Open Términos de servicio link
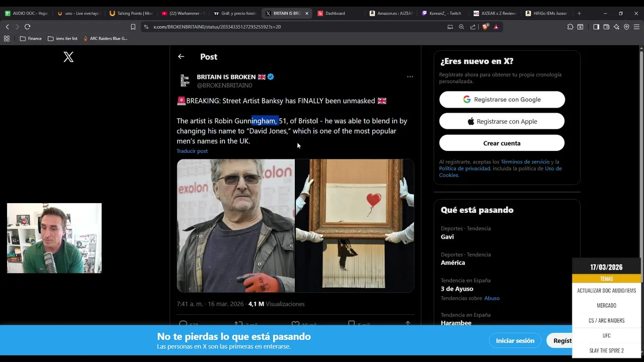The width and height of the screenshot is (644, 362). pos(525,162)
